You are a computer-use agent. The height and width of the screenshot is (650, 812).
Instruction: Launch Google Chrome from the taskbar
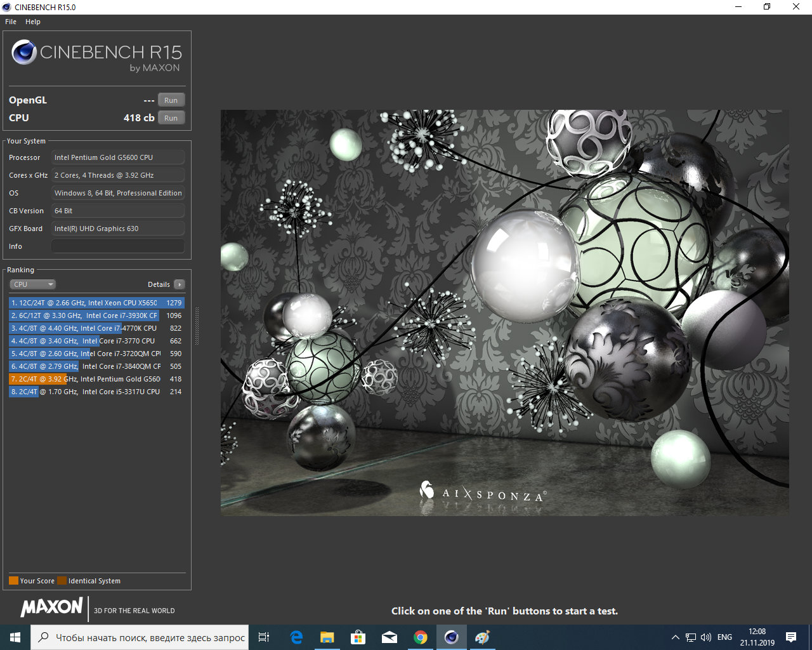420,637
